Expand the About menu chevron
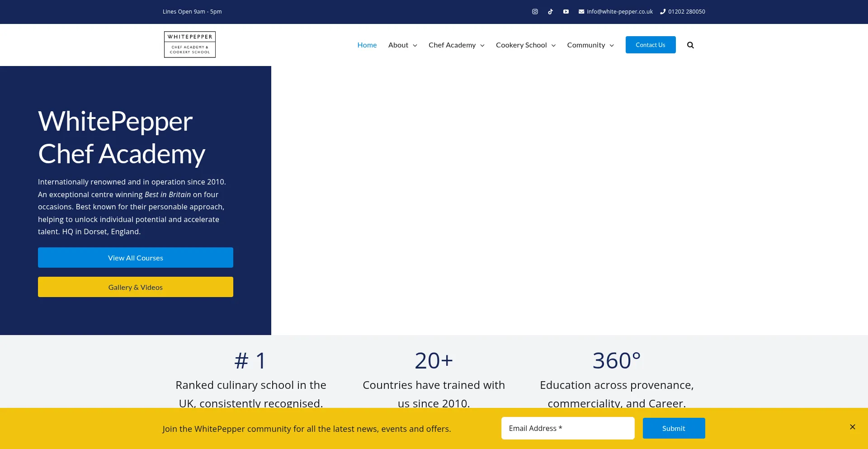This screenshot has height=449, width=868. point(415,45)
